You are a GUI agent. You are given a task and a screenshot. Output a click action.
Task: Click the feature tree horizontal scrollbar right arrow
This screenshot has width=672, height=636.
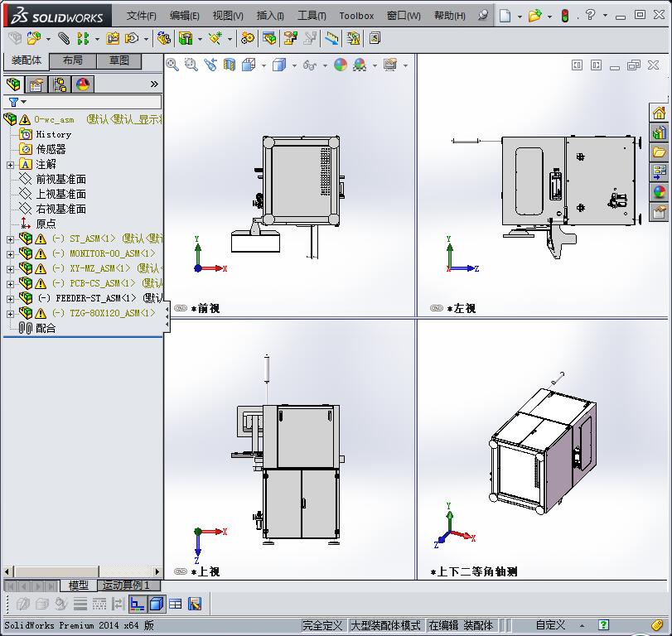click(x=157, y=571)
